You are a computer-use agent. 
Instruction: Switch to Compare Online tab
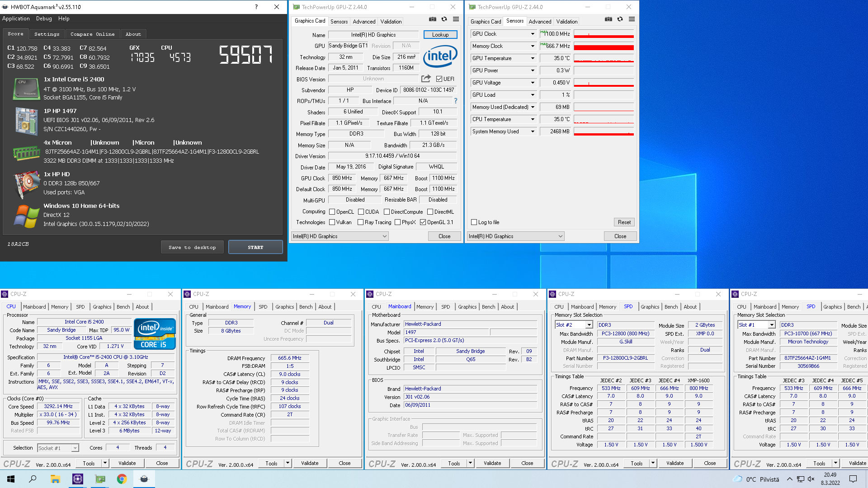[93, 34]
